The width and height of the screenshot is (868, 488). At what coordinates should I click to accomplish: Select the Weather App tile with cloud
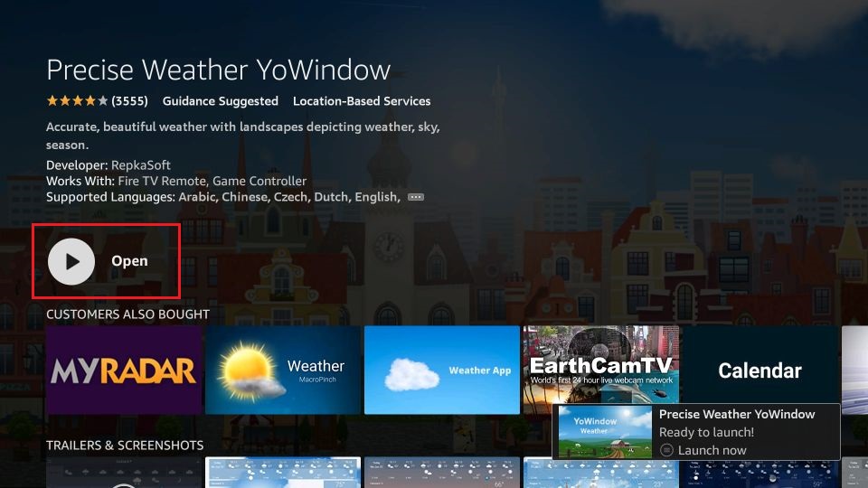[x=442, y=370]
